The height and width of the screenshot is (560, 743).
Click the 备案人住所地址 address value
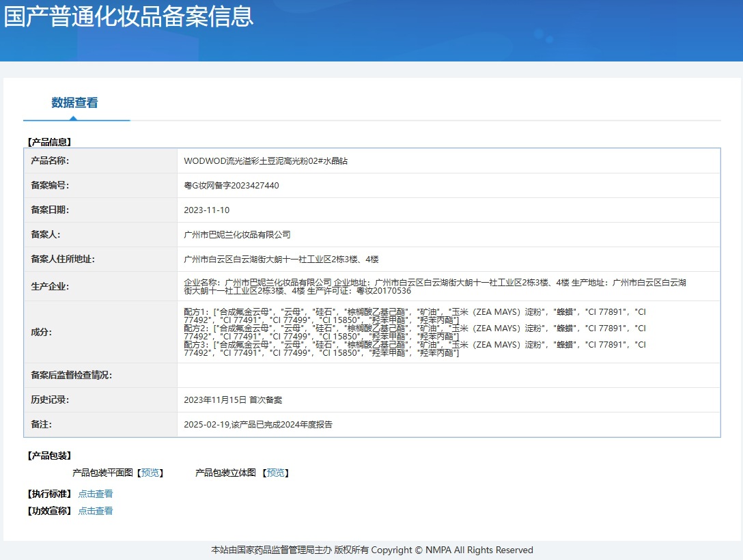[x=281, y=260]
